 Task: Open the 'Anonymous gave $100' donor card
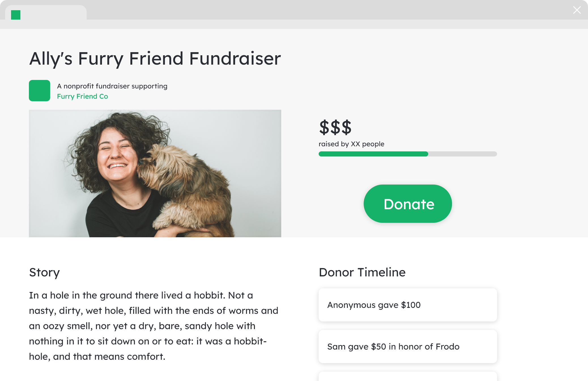408,305
